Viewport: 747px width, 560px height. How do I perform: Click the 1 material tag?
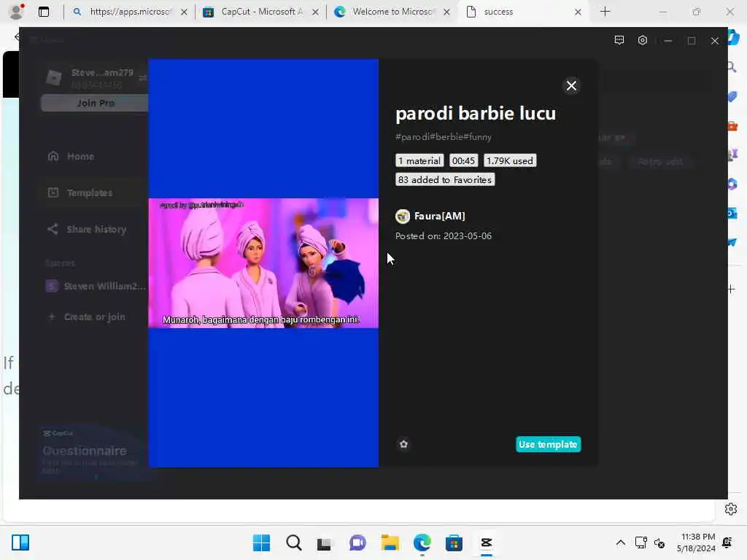pos(419,161)
